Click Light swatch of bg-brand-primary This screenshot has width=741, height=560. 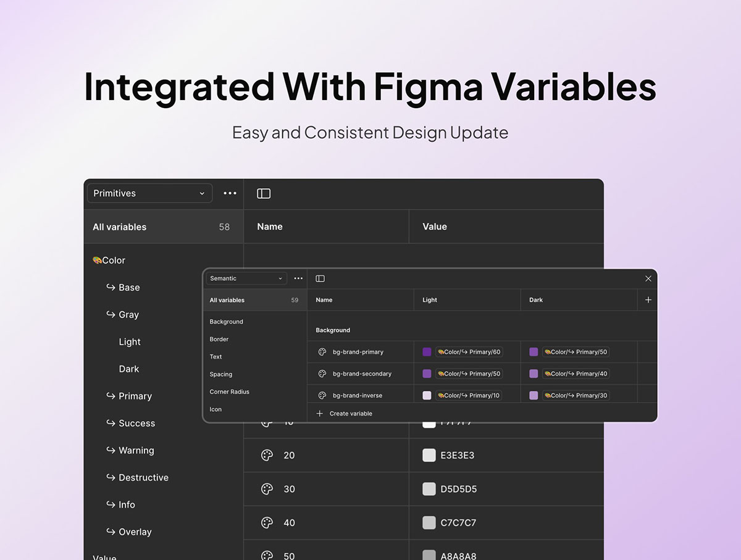coord(427,352)
